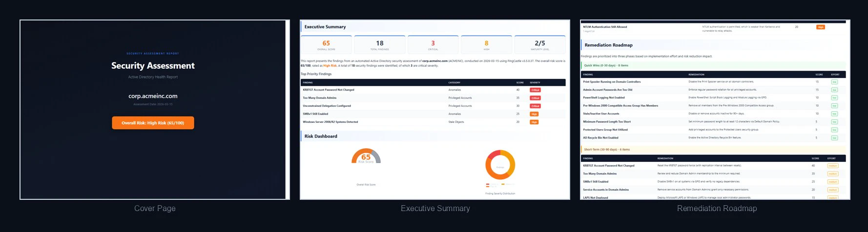Click the Security Assessment title on cover
Viewport: 868px width, 232px height.
(153, 65)
